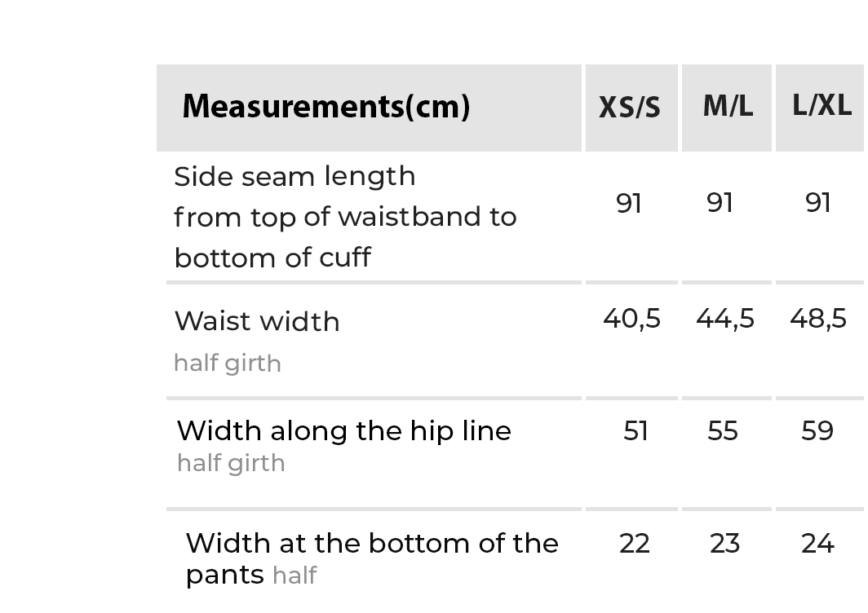Select the M/L size column header

click(x=728, y=106)
